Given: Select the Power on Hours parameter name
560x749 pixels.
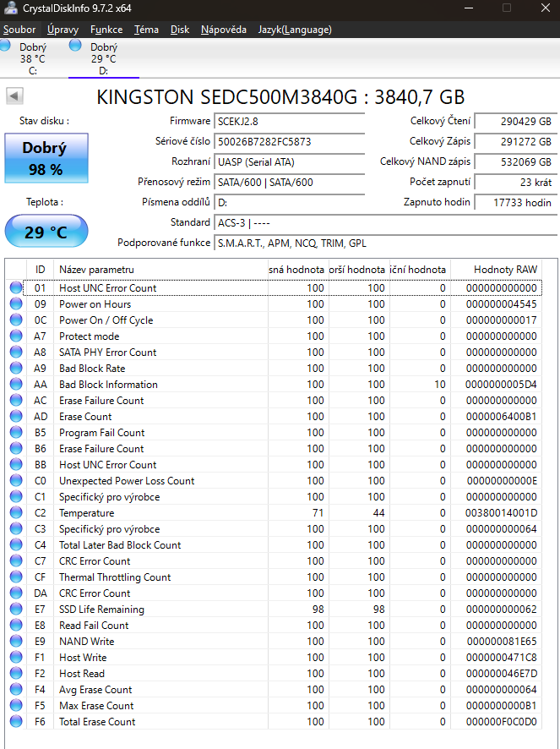Looking at the screenshot, I should coord(95,304).
